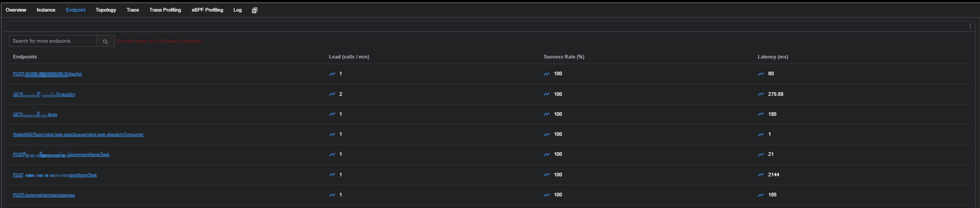The height and width of the screenshot is (208, 980).
Task: Click latency trend icon showing 185
Action: coord(760,114)
